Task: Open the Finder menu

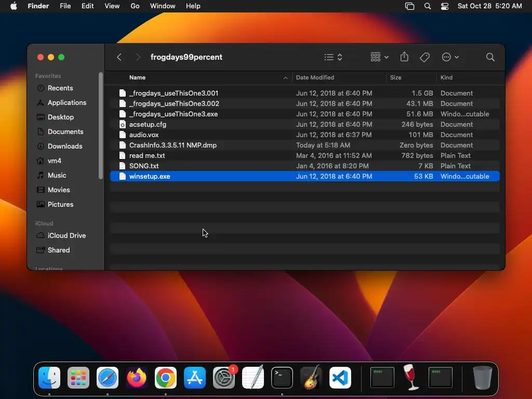Action: coord(38,6)
